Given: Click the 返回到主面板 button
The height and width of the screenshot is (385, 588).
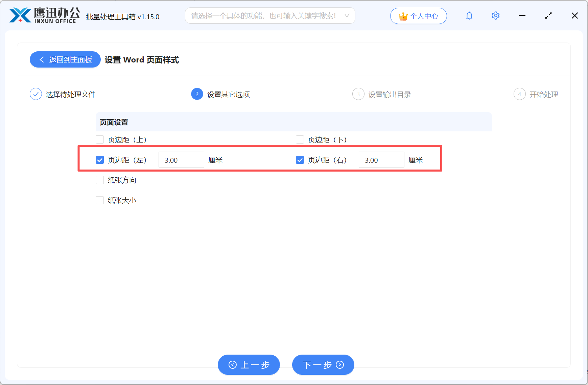Looking at the screenshot, I should pos(65,59).
